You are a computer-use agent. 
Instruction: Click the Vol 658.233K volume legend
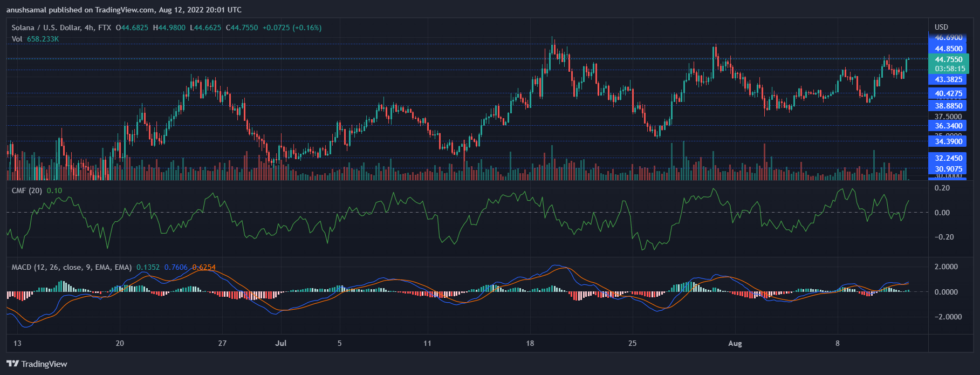pyautogui.click(x=35, y=39)
